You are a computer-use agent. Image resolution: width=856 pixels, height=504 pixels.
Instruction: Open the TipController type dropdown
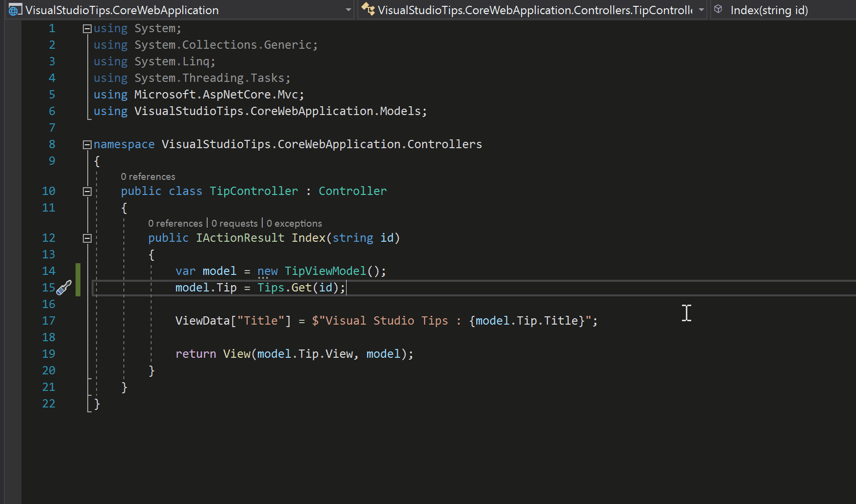point(701,10)
